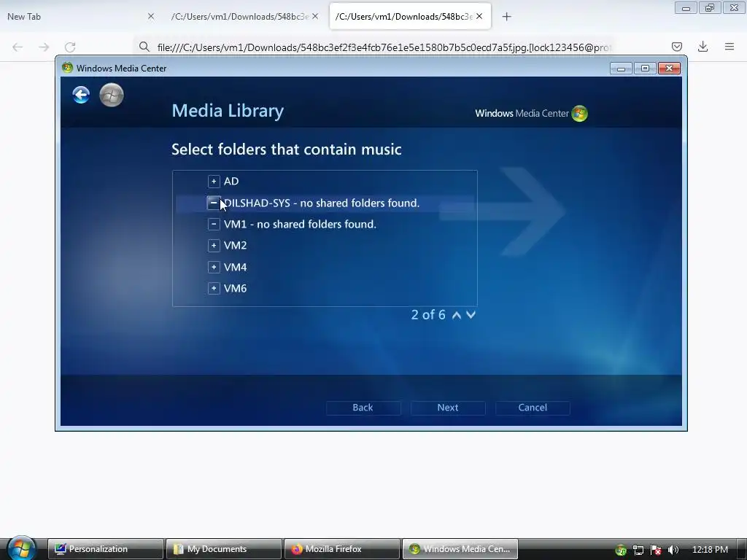Click the security flag tray icon
The height and width of the screenshot is (560, 747).
point(656,550)
